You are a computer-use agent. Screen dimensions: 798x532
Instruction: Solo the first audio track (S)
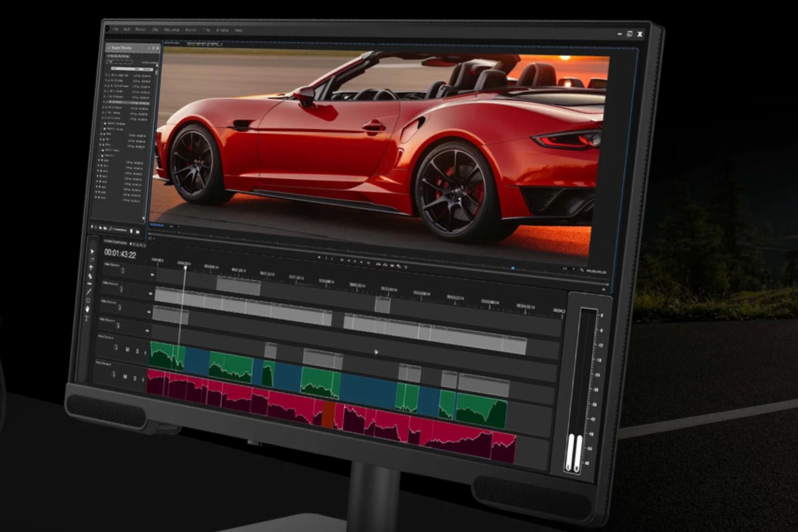pyautogui.click(x=137, y=350)
